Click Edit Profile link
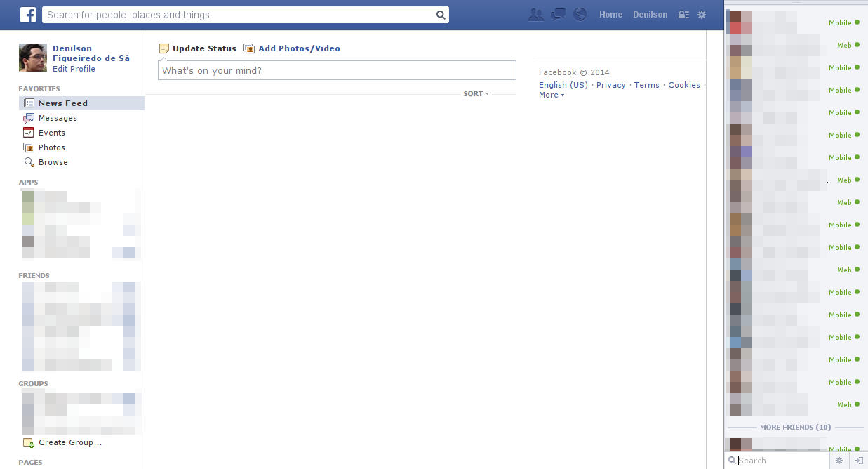Image resolution: width=868 pixels, height=469 pixels. pyautogui.click(x=74, y=69)
